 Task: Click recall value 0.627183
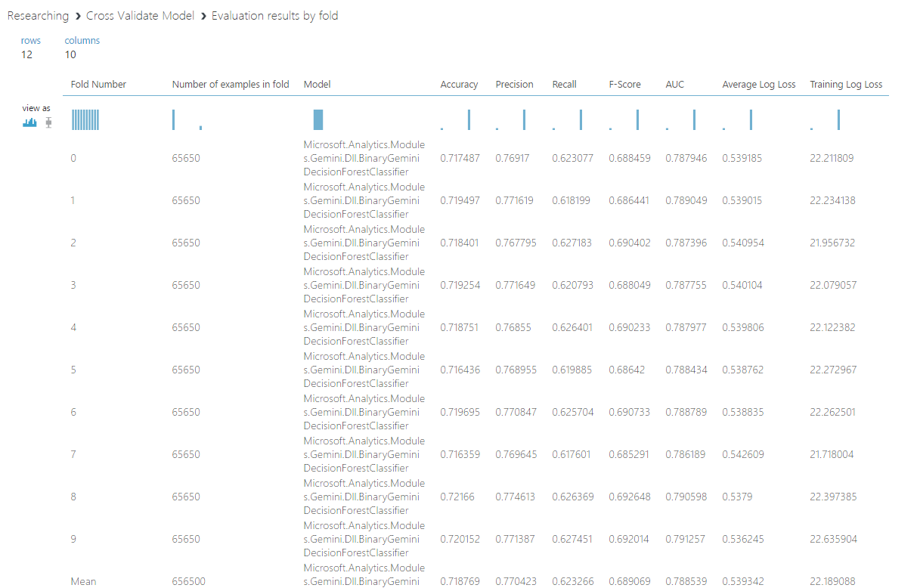(x=572, y=243)
